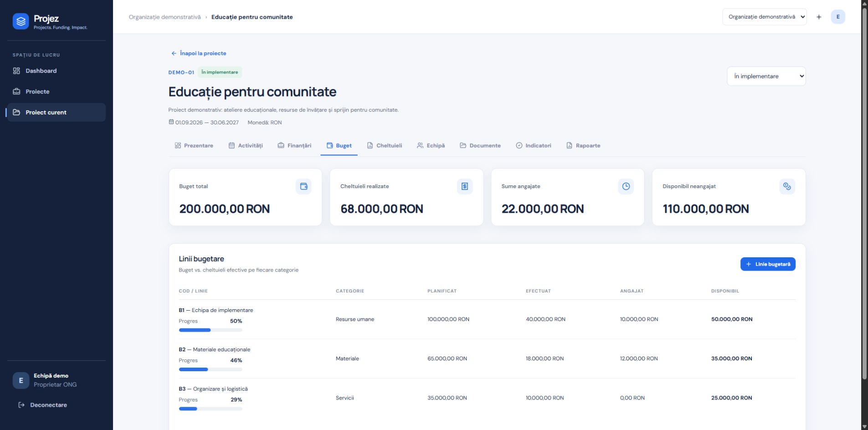Image resolution: width=868 pixels, height=430 pixels.
Task: Click B1 — Echipa de implementare row title
Action: coord(216,310)
